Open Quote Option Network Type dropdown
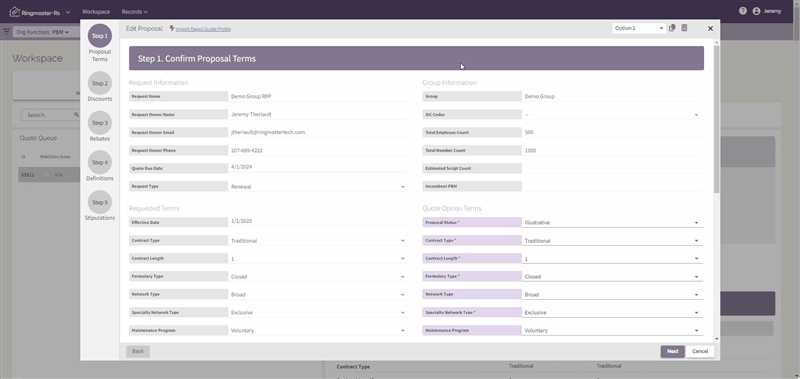 (x=612, y=294)
